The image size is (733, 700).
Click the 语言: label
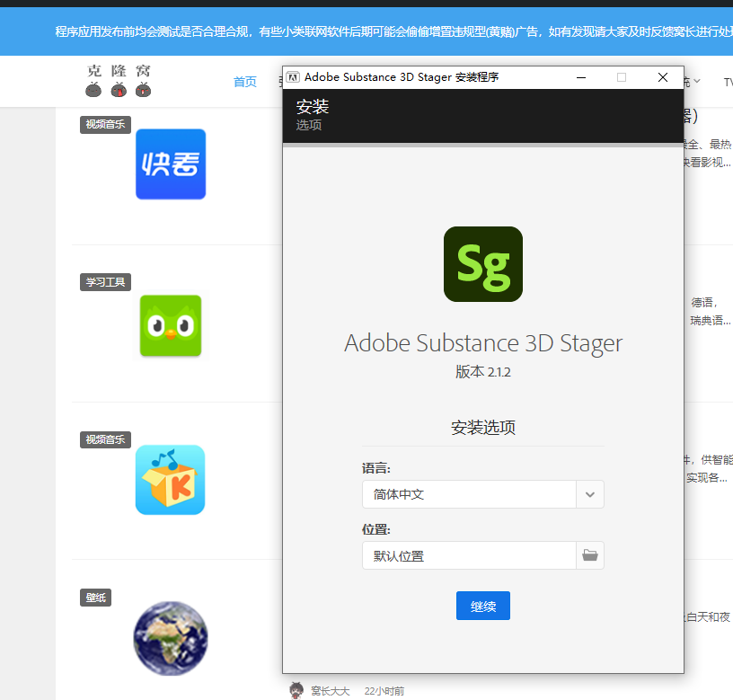375,468
